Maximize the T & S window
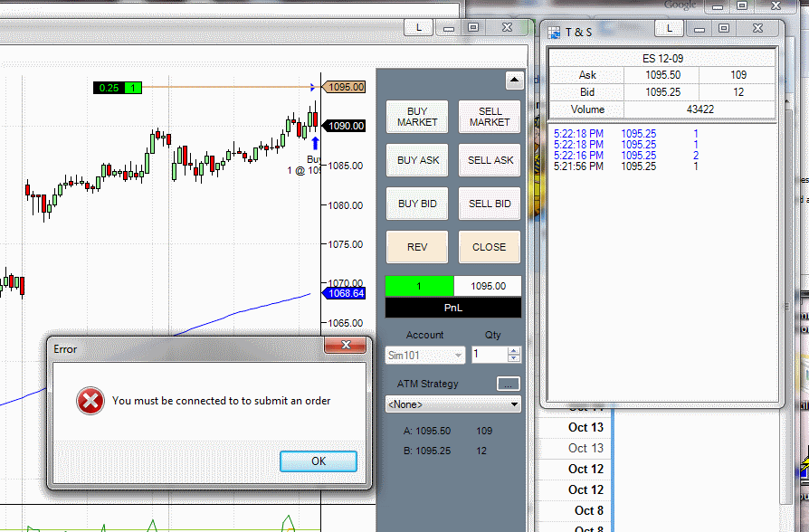Screen dimensions: 809x532 tap(723, 28)
